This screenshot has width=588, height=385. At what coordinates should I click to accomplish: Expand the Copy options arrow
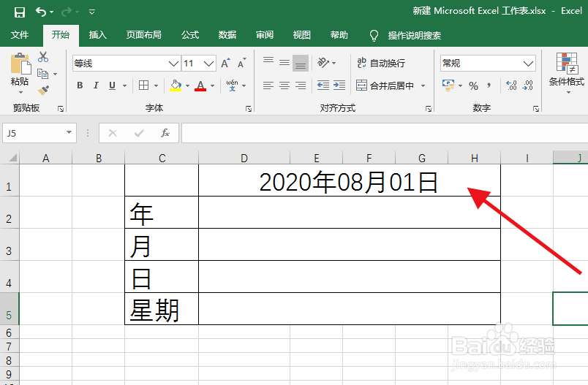[55, 75]
